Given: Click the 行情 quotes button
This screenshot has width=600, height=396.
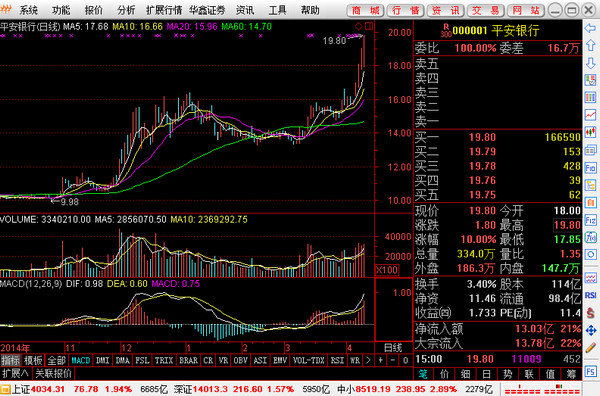Looking at the screenshot, I should [406, 10].
